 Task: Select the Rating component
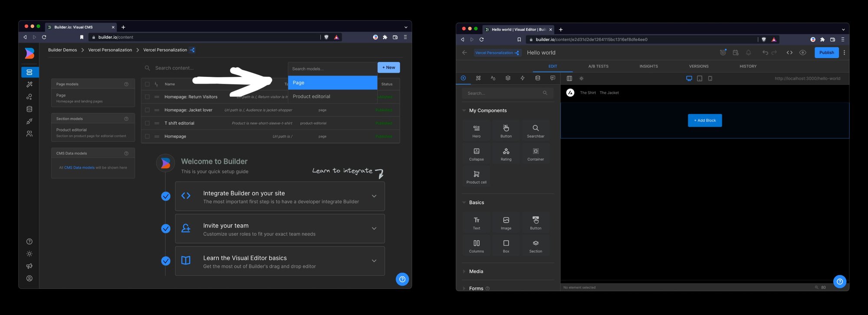(x=506, y=154)
